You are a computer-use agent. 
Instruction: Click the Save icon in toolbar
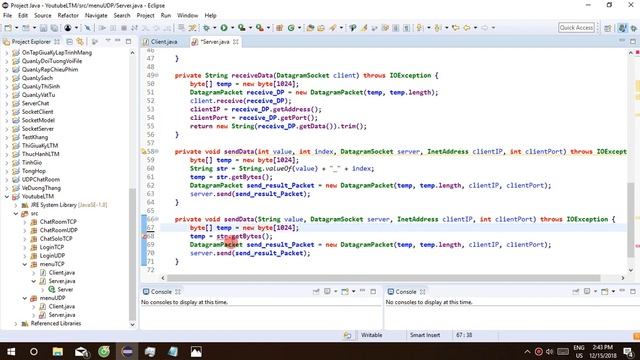(44, 28)
